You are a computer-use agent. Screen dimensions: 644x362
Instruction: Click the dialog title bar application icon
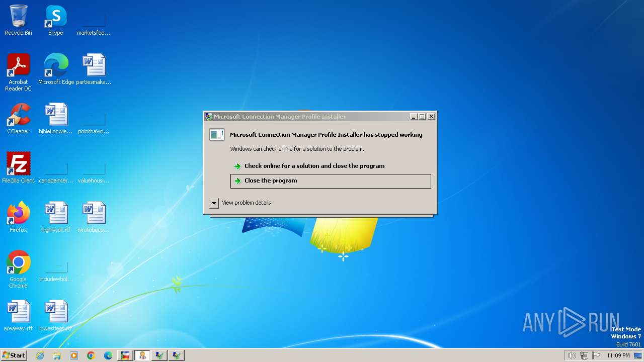click(209, 117)
